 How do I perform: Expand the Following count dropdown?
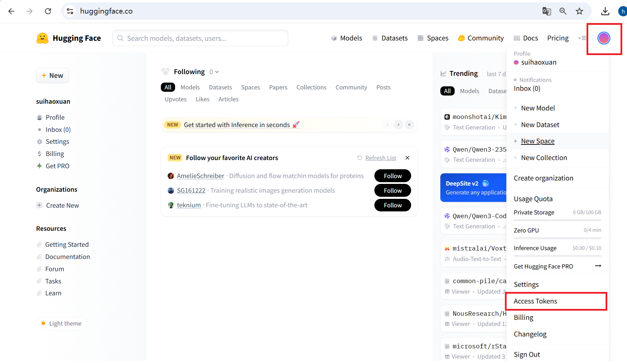pyautogui.click(x=214, y=72)
